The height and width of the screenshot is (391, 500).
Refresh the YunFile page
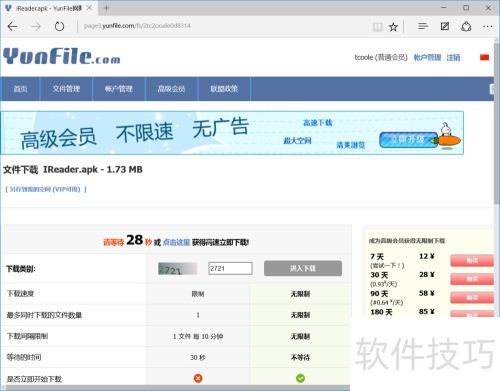59,26
